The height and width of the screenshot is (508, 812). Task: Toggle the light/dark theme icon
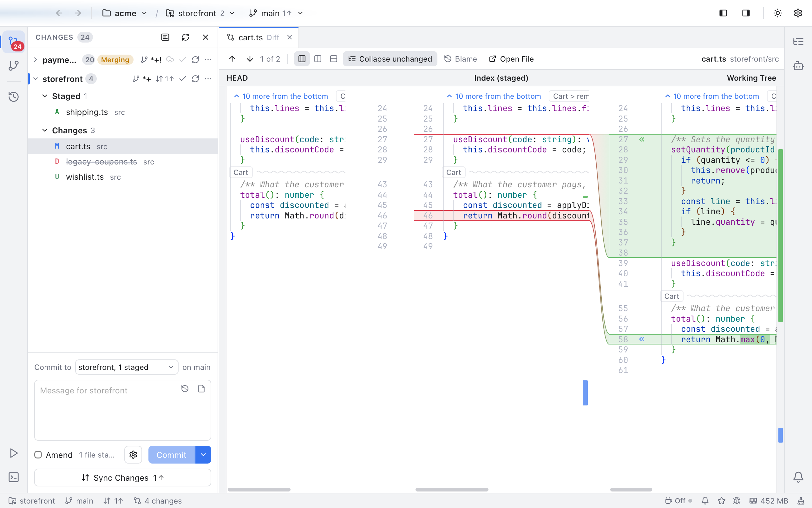778,13
